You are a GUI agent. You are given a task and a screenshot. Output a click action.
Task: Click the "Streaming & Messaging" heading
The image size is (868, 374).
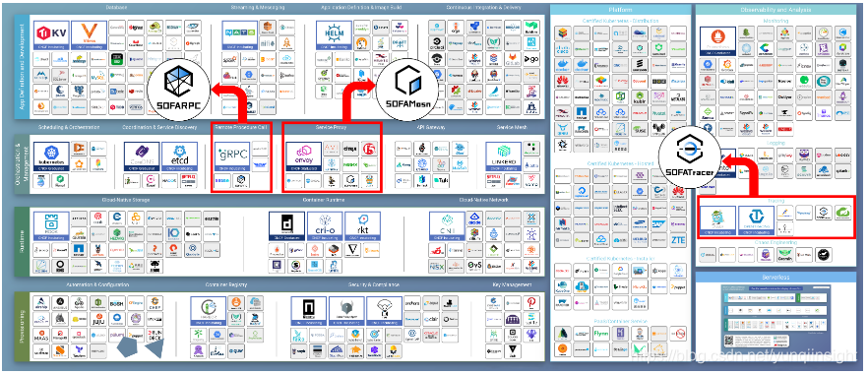[x=258, y=8]
